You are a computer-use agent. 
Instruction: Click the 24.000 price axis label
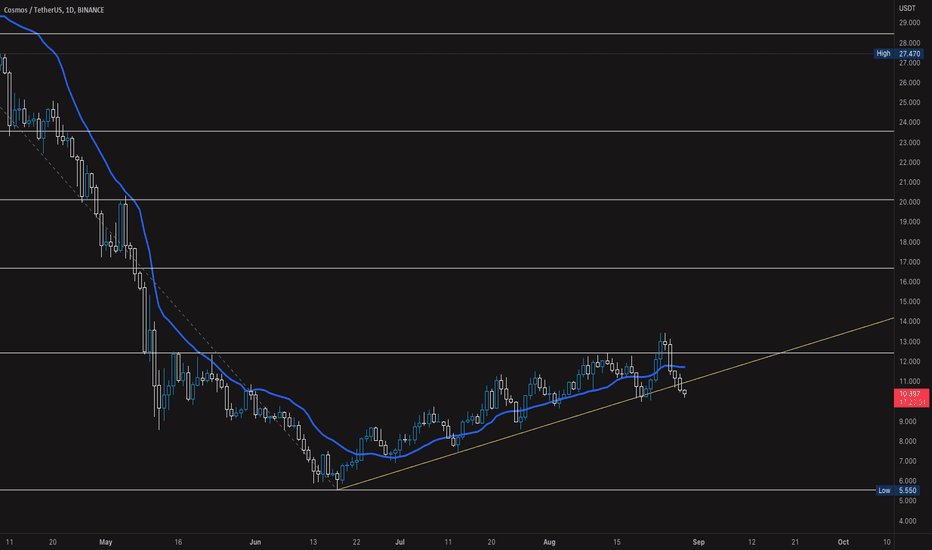(909, 122)
